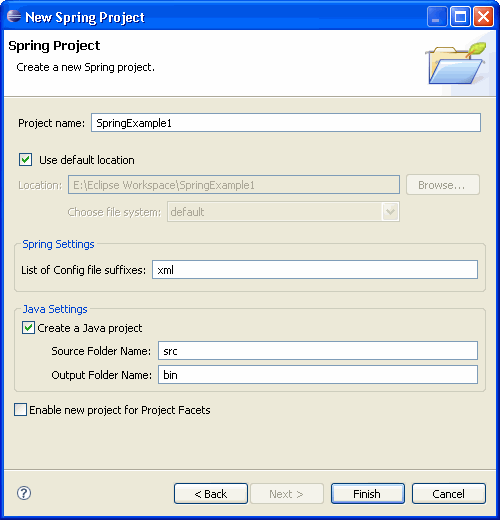Click the Location path field

[x=234, y=185]
